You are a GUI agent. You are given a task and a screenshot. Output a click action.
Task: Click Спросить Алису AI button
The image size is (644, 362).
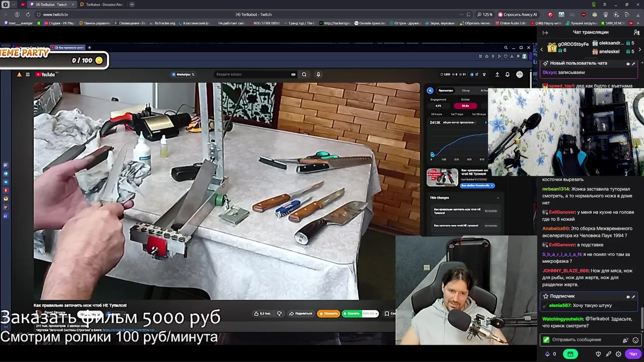[x=518, y=15]
